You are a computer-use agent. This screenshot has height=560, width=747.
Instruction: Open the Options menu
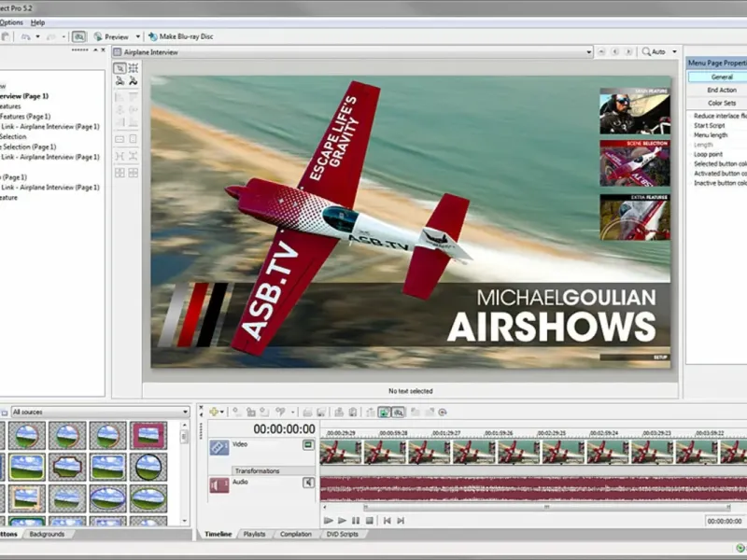point(11,22)
